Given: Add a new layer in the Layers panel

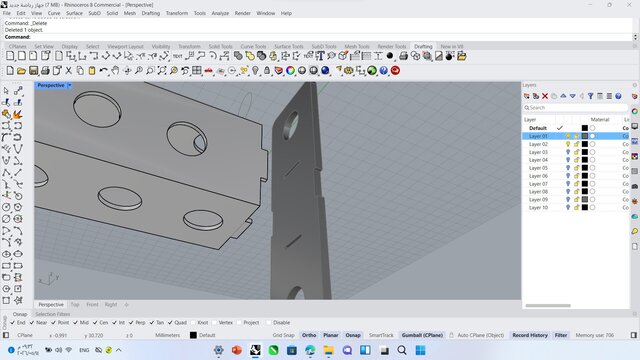Looking at the screenshot, I should 527,96.
